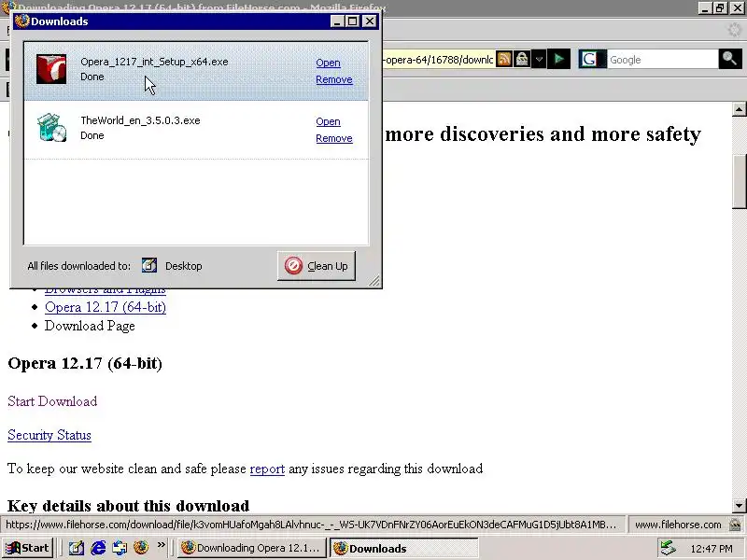Switch to Downloads taskbar button
The width and height of the screenshot is (747, 560).
(403, 548)
